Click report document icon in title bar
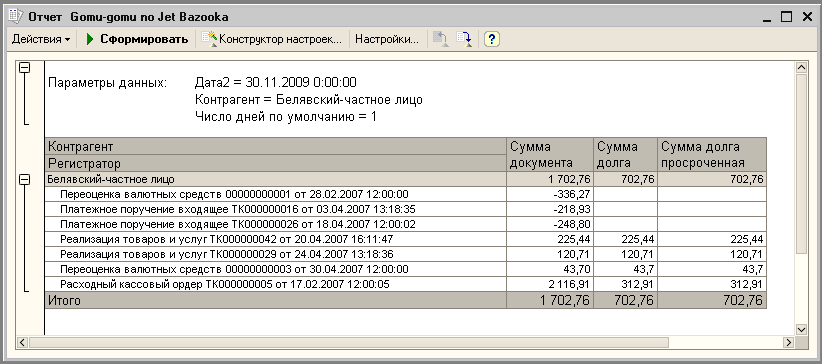The width and height of the screenshot is (822, 364). tap(16, 17)
